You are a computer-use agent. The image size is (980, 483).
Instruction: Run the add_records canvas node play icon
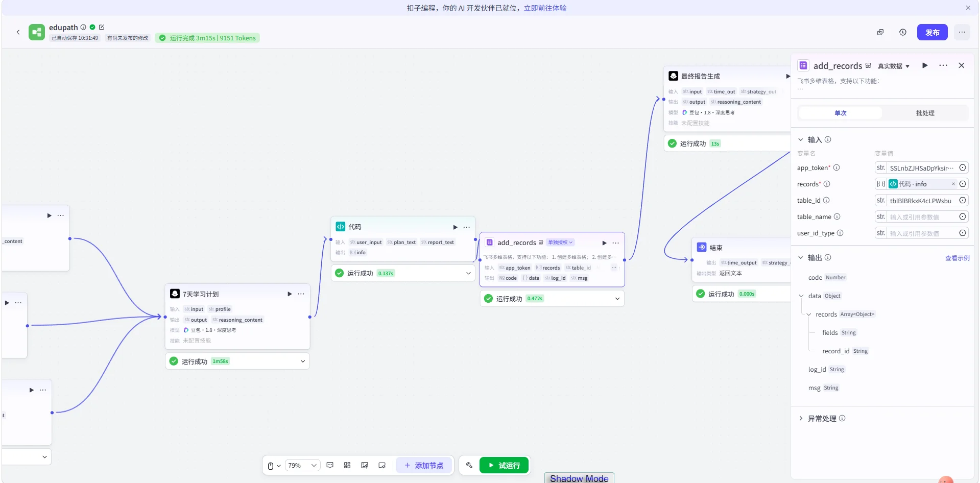[x=604, y=243]
